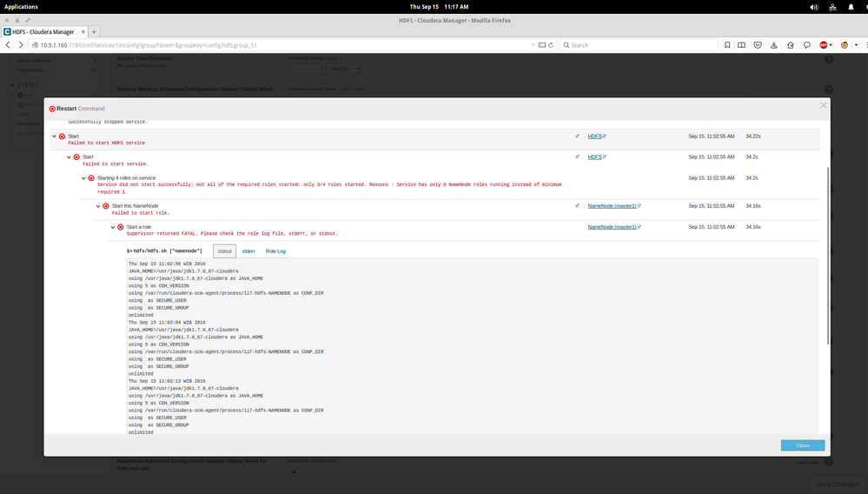Screen dimensions: 868x494
Task: Collapse the 'Start' step reading 'Failed to start service.'
Action: 69,157
